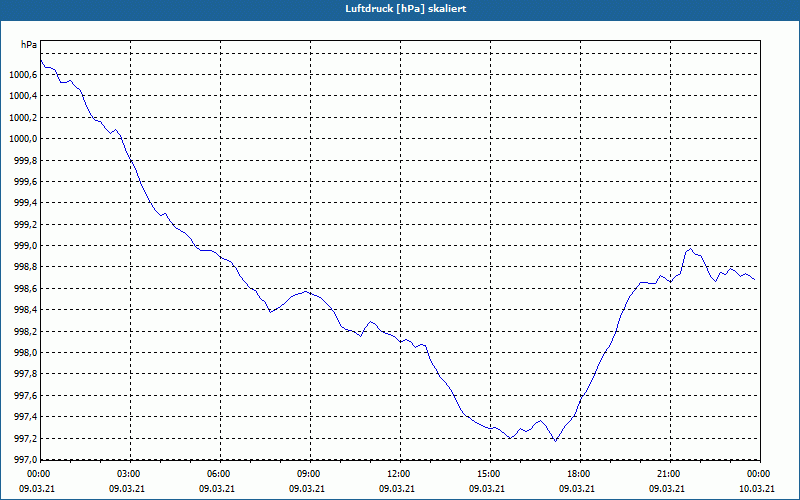Click the 1000,0 y-axis value
This screenshot has width=800, height=500.
[x=23, y=139]
